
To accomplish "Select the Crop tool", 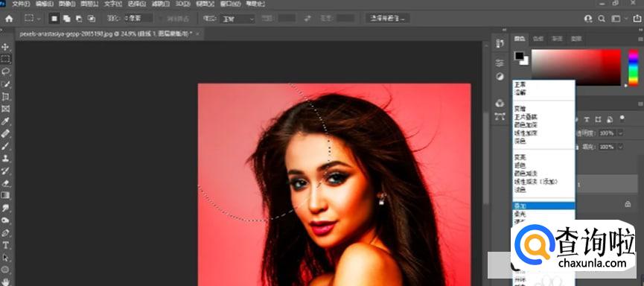I will click(x=5, y=97).
